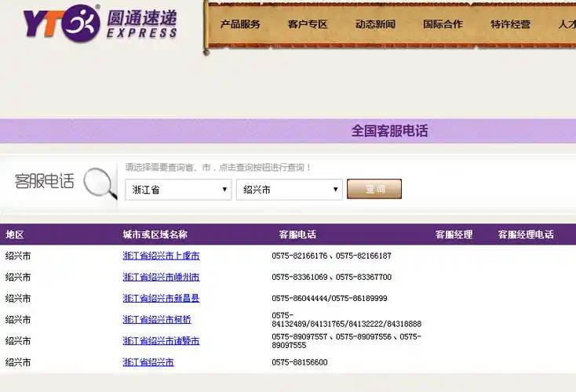Select the 嵊州市 row phone numbers starting 0575-83361069
This screenshot has height=392, width=576.
click(x=332, y=277)
